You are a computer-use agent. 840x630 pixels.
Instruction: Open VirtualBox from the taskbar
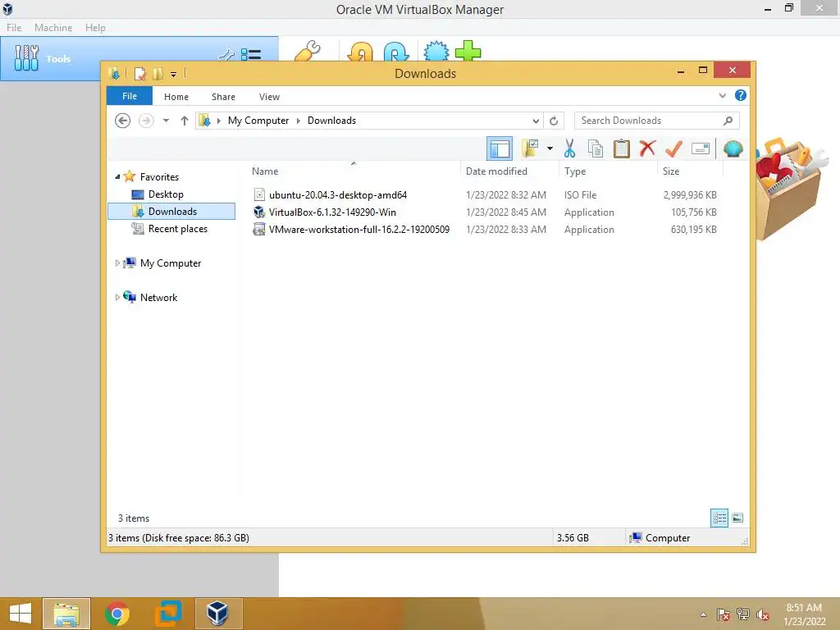(x=218, y=614)
